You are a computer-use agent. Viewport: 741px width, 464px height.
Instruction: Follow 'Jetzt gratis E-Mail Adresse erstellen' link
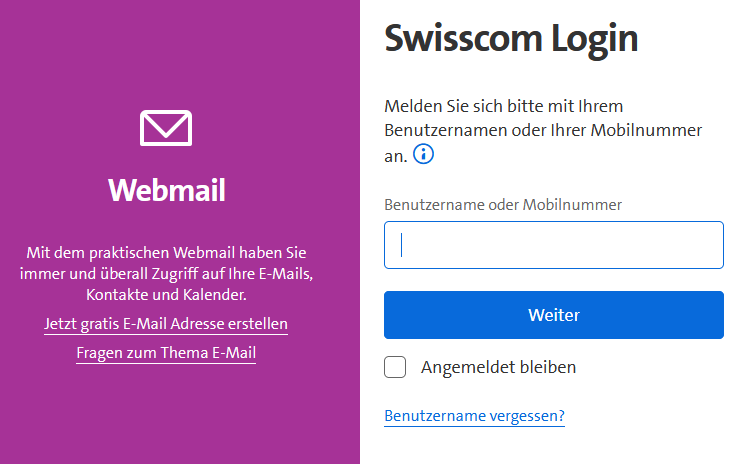coord(166,324)
